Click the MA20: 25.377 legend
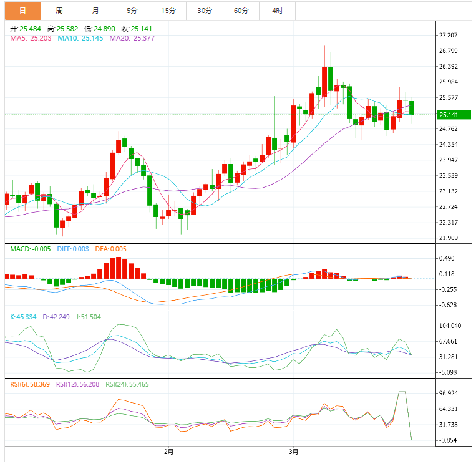 pos(132,38)
